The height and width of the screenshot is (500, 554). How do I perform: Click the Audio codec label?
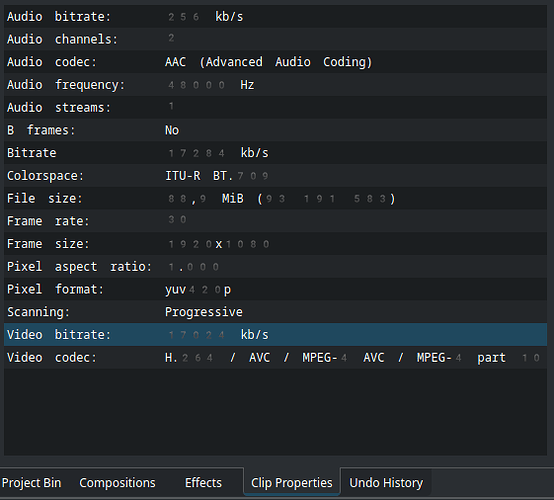[x=52, y=62]
